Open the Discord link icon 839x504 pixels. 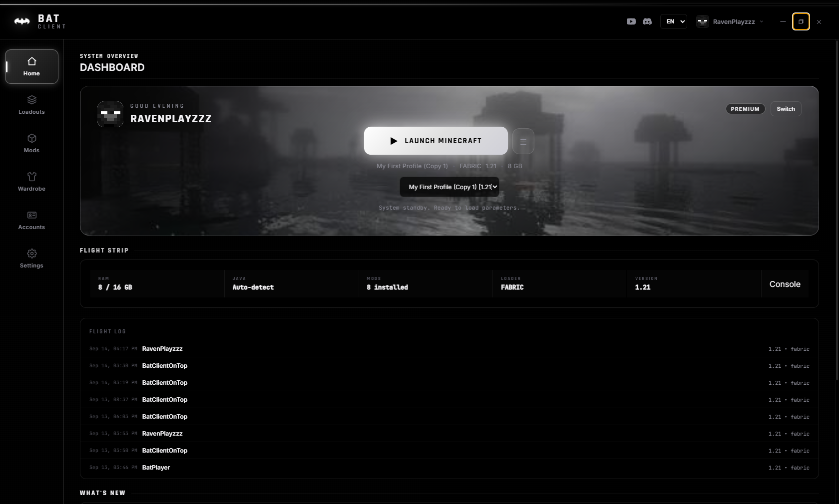647,21
